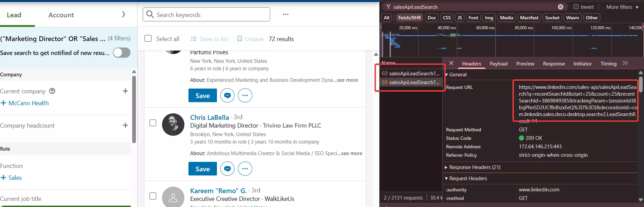Click Kareem Remo G.'s placeholder avatar

(x=173, y=197)
